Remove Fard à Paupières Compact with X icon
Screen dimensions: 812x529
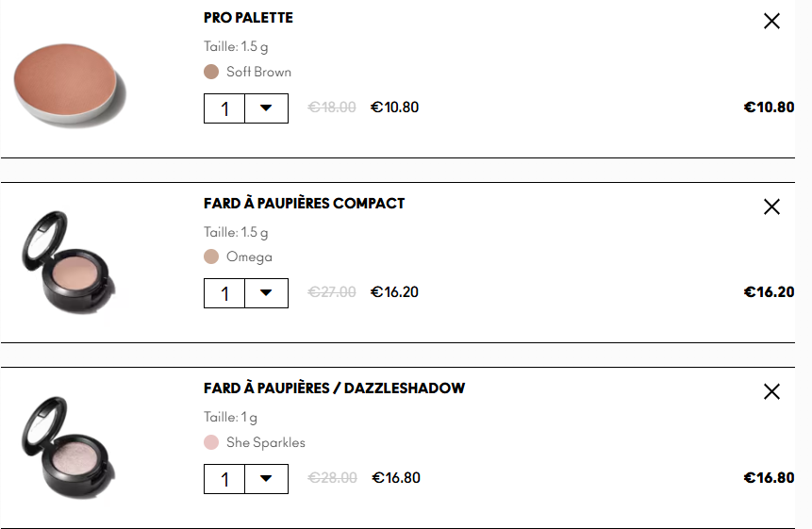[x=771, y=207]
